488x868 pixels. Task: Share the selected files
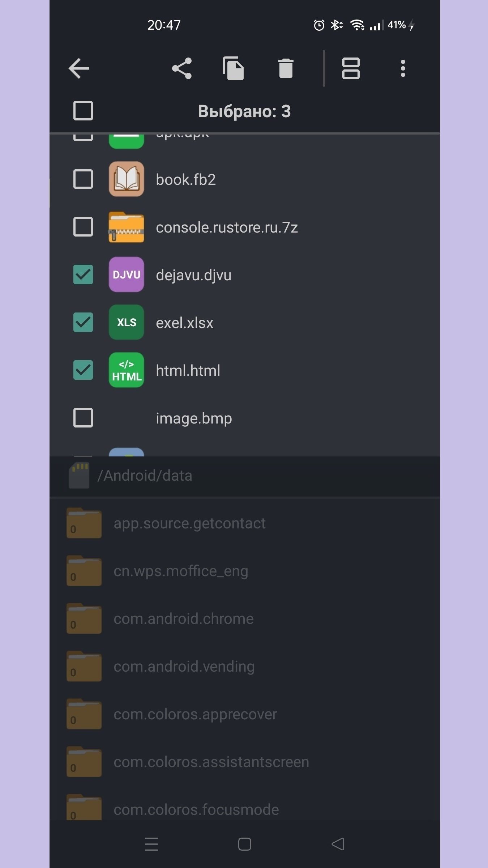[182, 68]
